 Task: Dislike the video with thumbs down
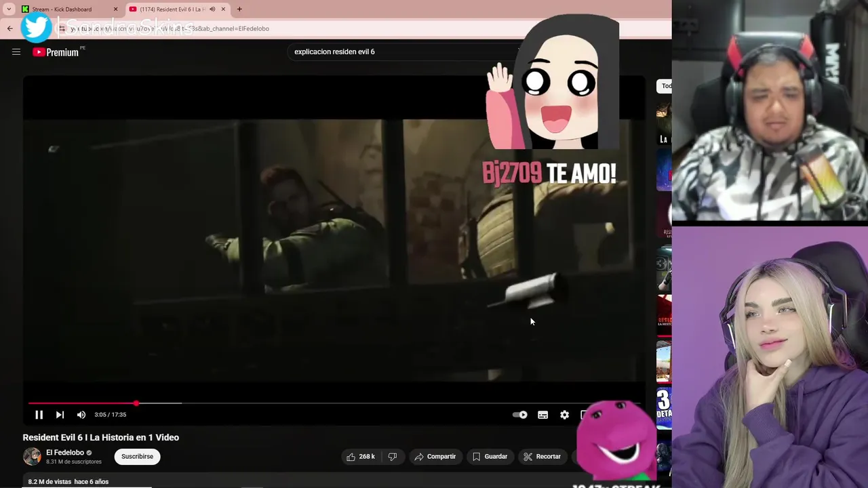pyautogui.click(x=392, y=457)
